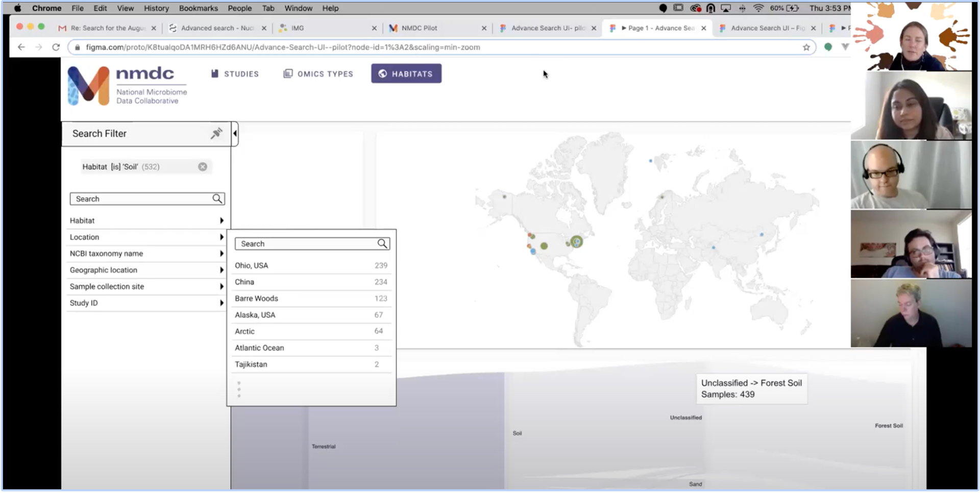Reload the page
The image size is (980, 493).
[56, 47]
